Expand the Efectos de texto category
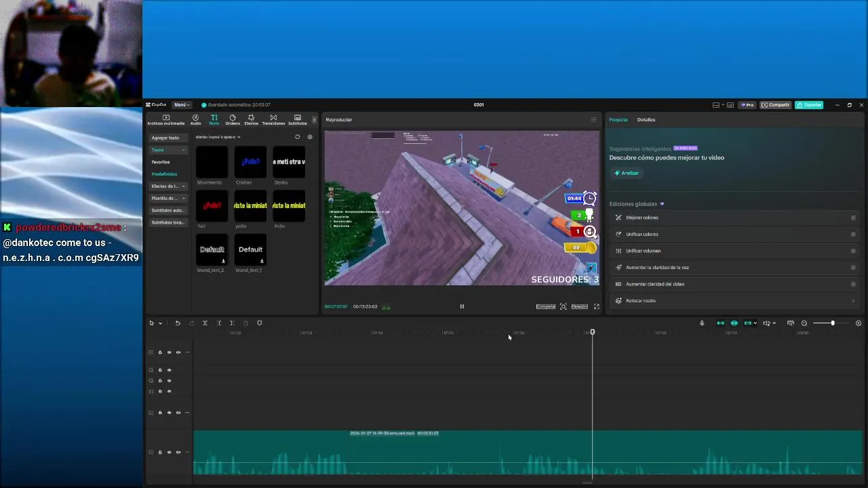Screen dimensions: 868x488 pos(168,186)
